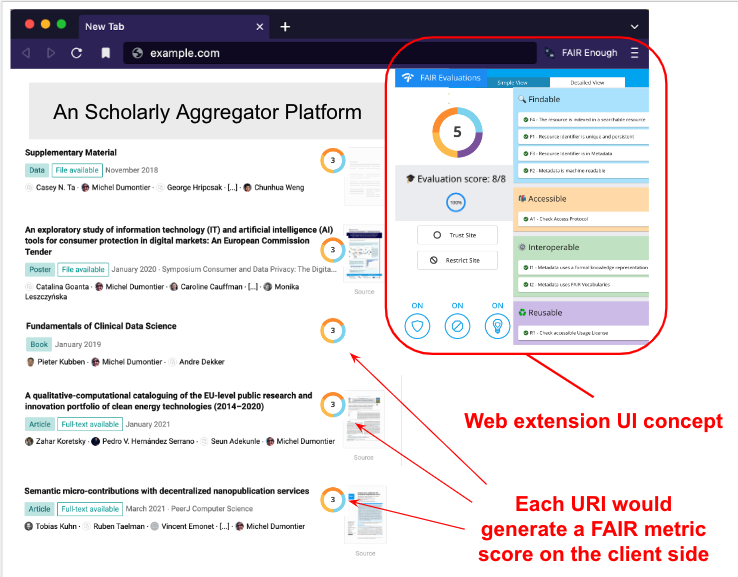Click author Chunhua Weng

click(279, 187)
